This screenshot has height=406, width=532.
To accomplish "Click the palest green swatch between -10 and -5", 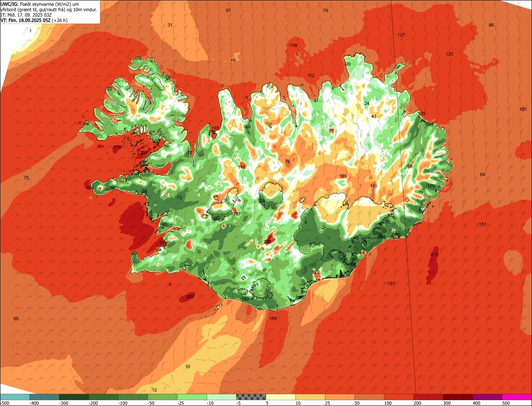I will [x=222, y=397].
